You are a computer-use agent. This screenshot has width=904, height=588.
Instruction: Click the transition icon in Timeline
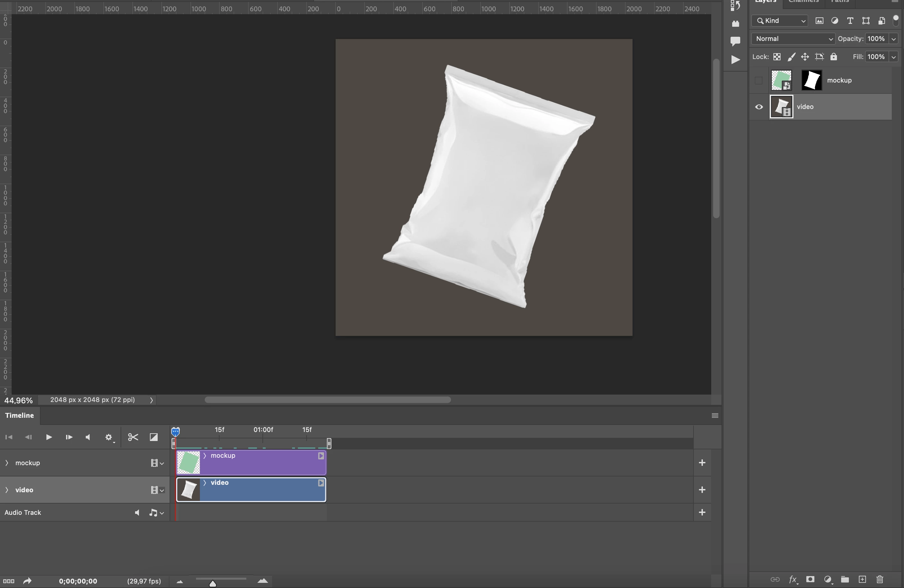tap(153, 437)
